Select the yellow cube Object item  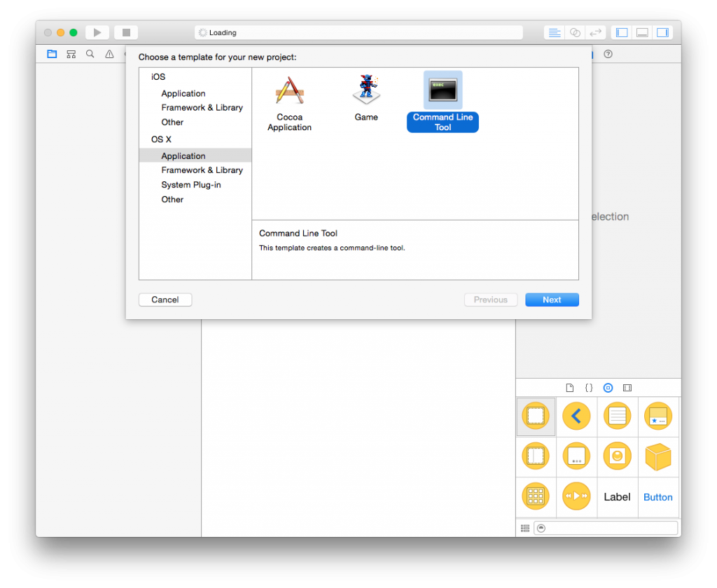click(658, 456)
